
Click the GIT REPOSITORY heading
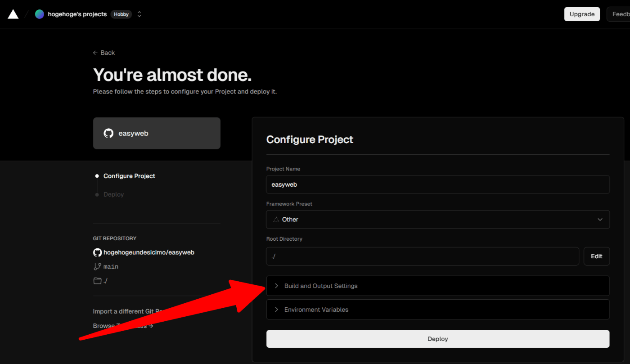[115, 238]
